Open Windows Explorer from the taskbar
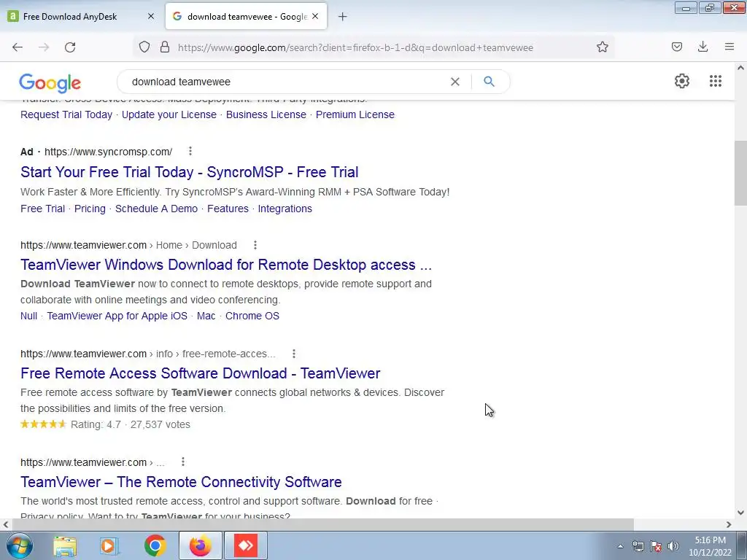 65,545
